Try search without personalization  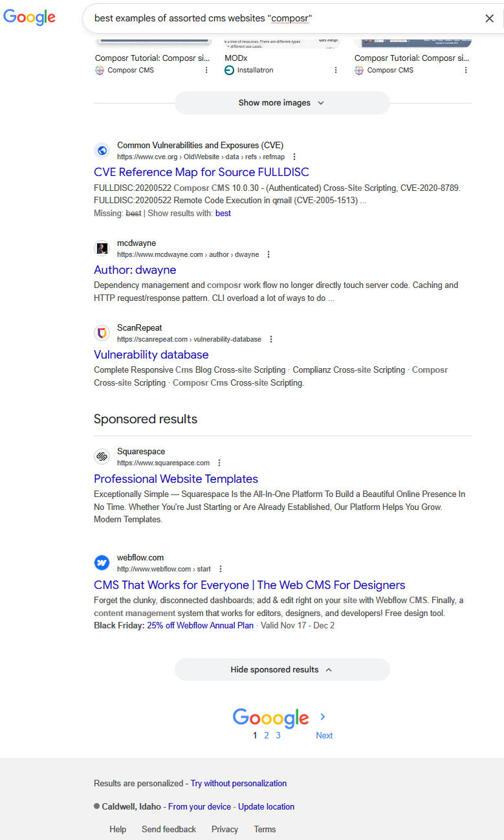(238, 783)
